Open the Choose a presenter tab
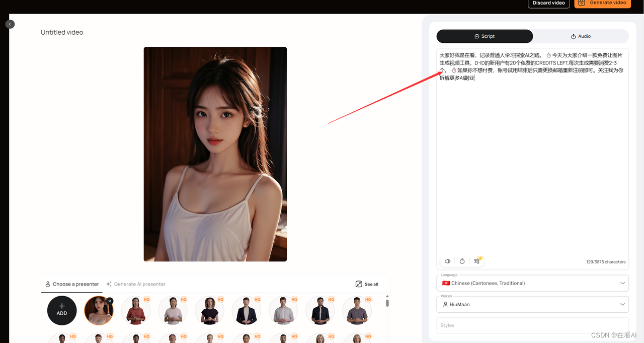644x343 pixels. [72, 284]
